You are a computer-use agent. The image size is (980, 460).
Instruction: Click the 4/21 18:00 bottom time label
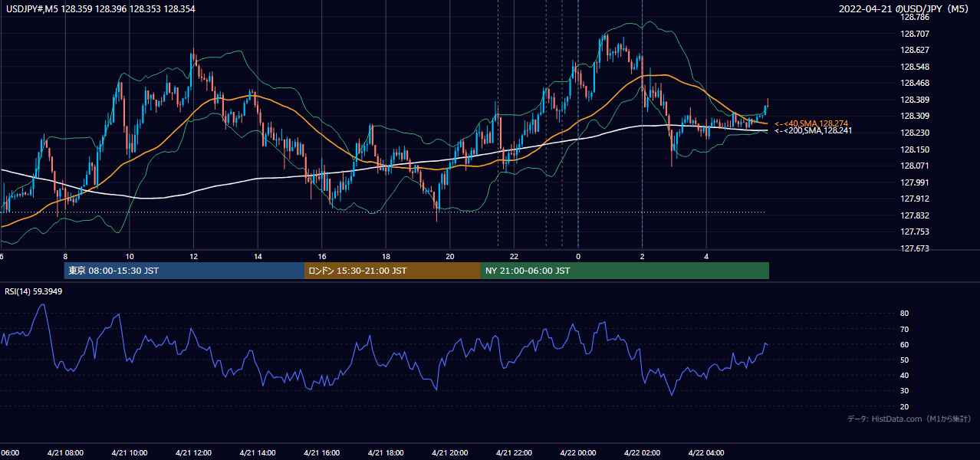point(386,453)
